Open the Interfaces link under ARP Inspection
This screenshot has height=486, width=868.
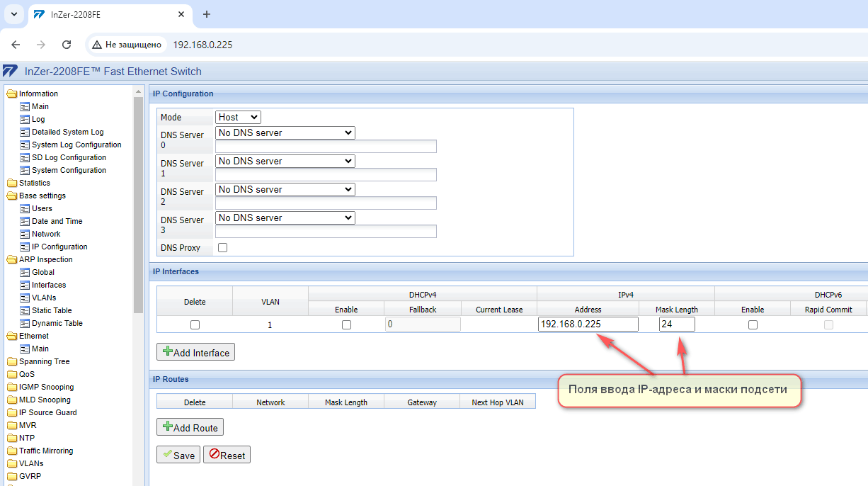point(49,285)
